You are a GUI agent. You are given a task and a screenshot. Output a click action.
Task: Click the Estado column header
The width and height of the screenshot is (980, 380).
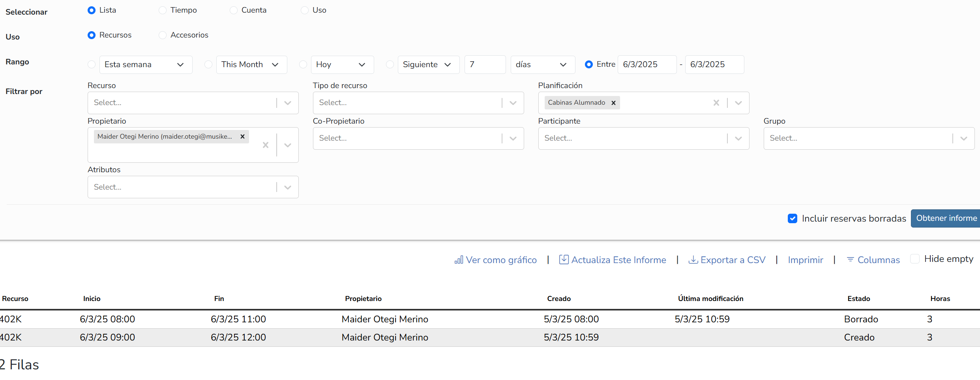pyautogui.click(x=858, y=299)
